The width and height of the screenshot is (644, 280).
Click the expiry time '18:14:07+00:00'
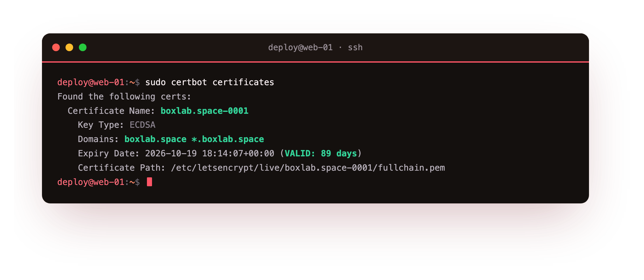[x=238, y=154]
